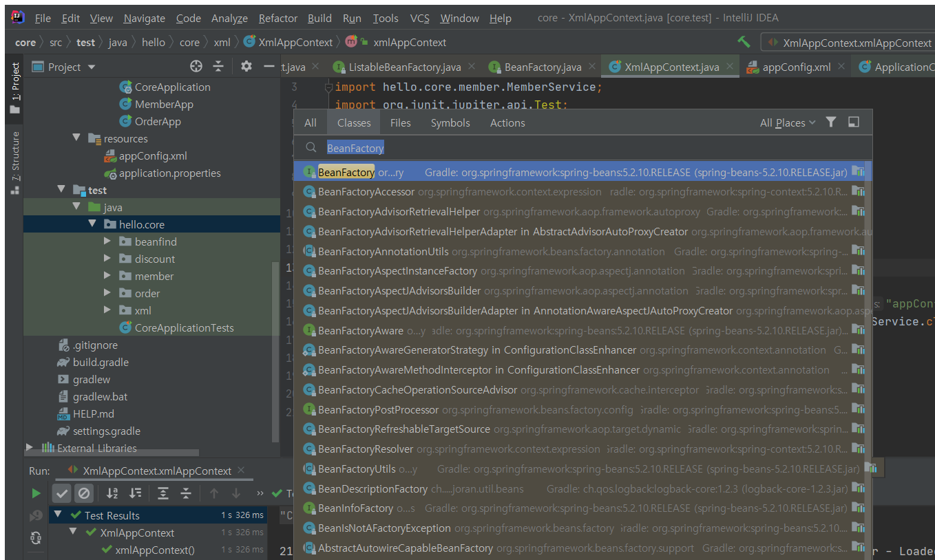
Task: Click the hello breadcrumb in navigation bar
Action: [x=153, y=43]
